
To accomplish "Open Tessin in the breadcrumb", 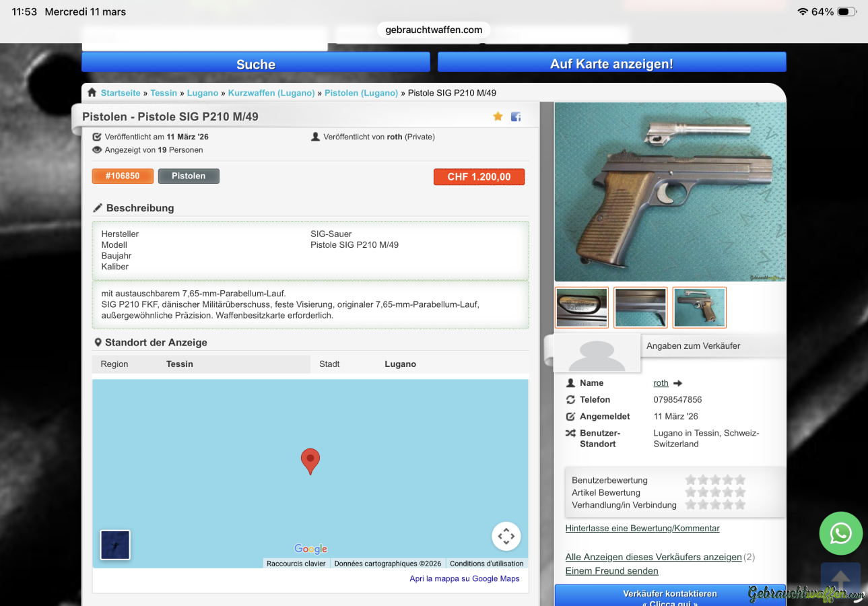I will [x=164, y=93].
